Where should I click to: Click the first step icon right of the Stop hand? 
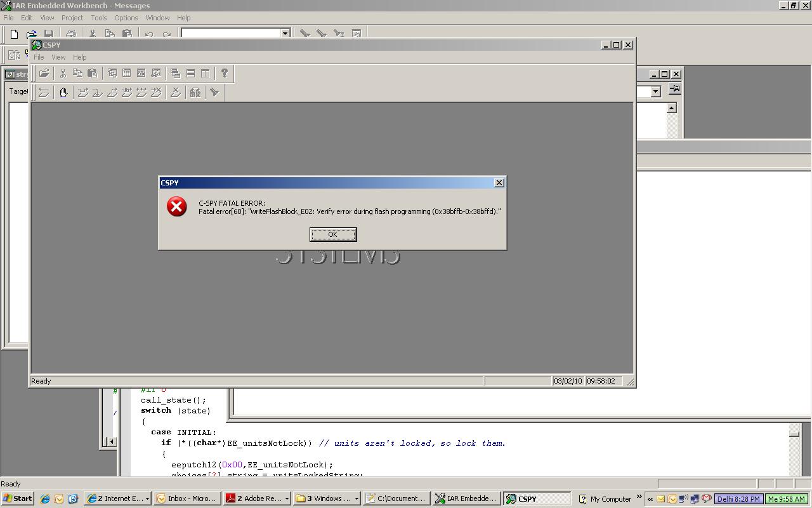click(82, 93)
